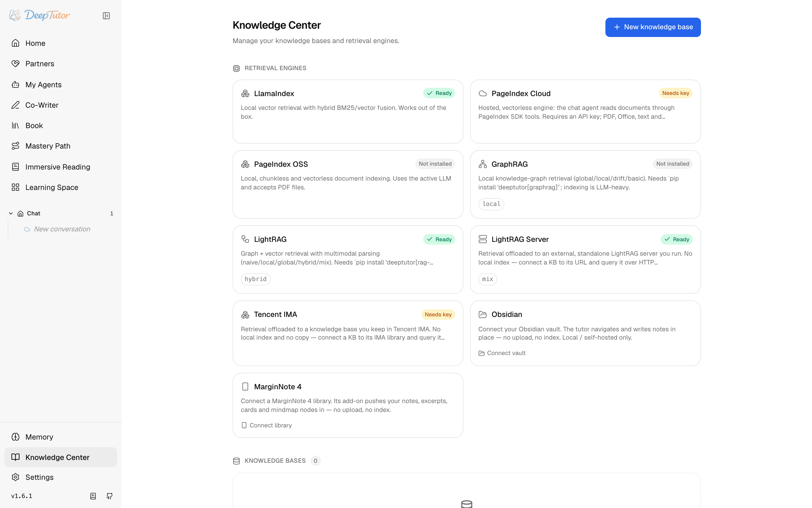Viewport: 812px width, 508px height.
Task: Click the LightRAG engine icon
Action: [x=245, y=239]
